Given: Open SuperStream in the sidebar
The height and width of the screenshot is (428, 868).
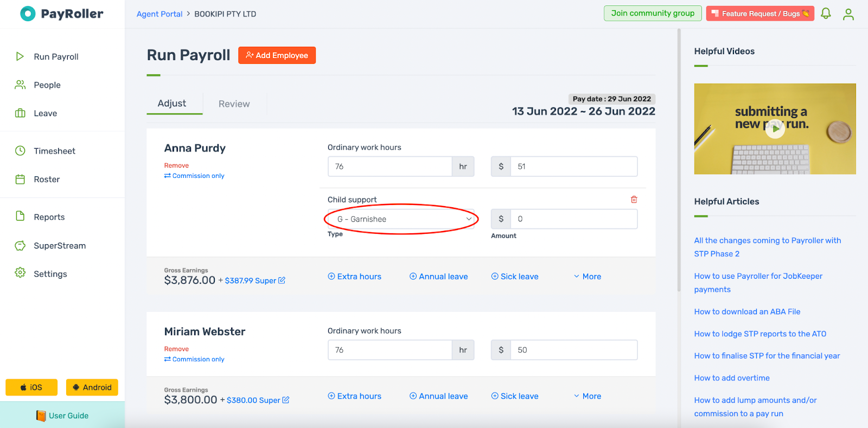Looking at the screenshot, I should pos(60,246).
